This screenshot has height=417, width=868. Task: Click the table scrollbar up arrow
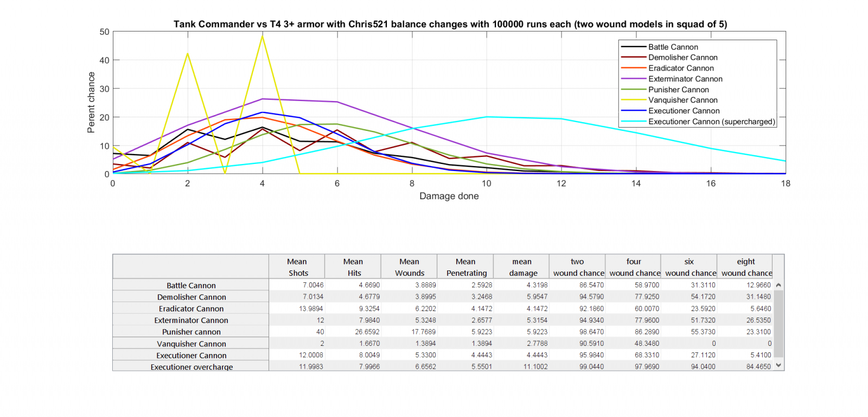tap(778, 285)
